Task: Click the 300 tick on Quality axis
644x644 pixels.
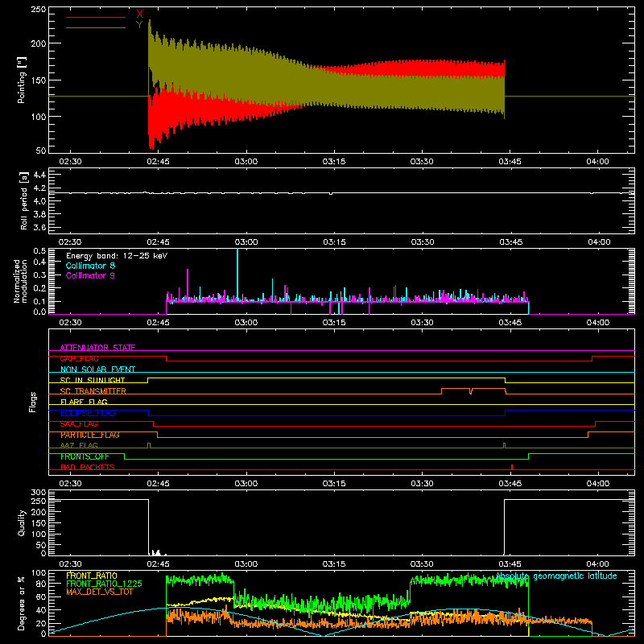Action: tap(38, 493)
